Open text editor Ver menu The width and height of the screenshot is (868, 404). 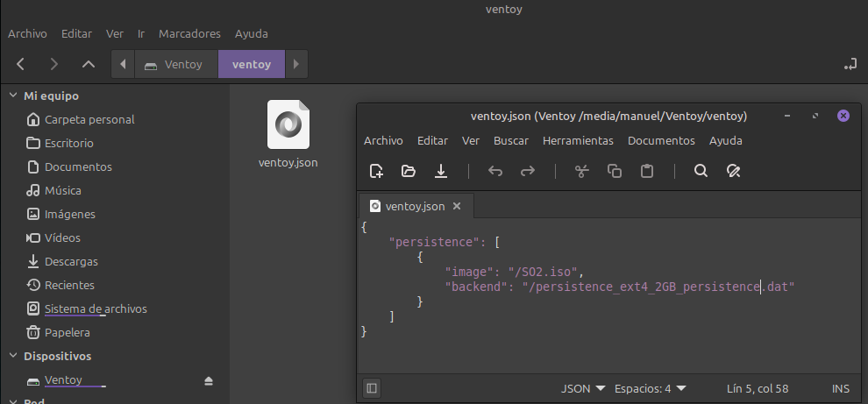(x=471, y=140)
